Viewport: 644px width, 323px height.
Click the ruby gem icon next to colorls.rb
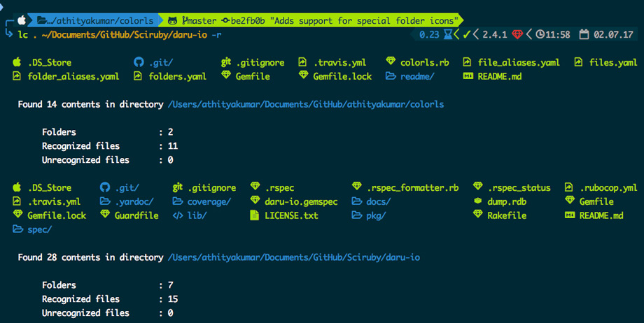click(390, 61)
